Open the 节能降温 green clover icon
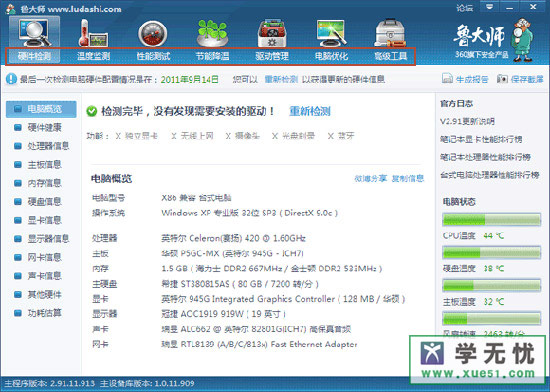This screenshot has height=392, width=550. pyautogui.click(x=212, y=33)
